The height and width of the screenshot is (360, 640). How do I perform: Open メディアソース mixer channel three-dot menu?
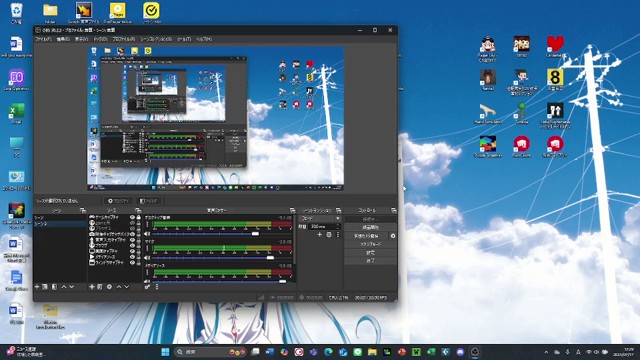(x=147, y=272)
